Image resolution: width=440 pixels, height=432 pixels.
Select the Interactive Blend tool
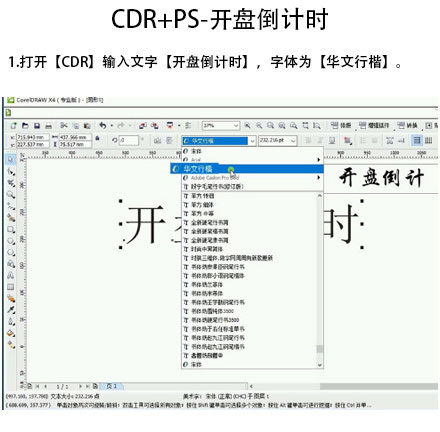pyautogui.click(x=11, y=298)
